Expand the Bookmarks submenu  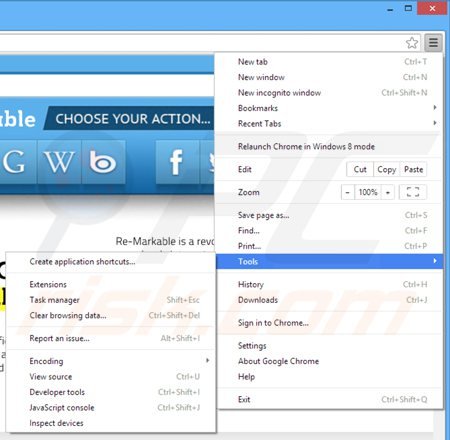point(329,108)
